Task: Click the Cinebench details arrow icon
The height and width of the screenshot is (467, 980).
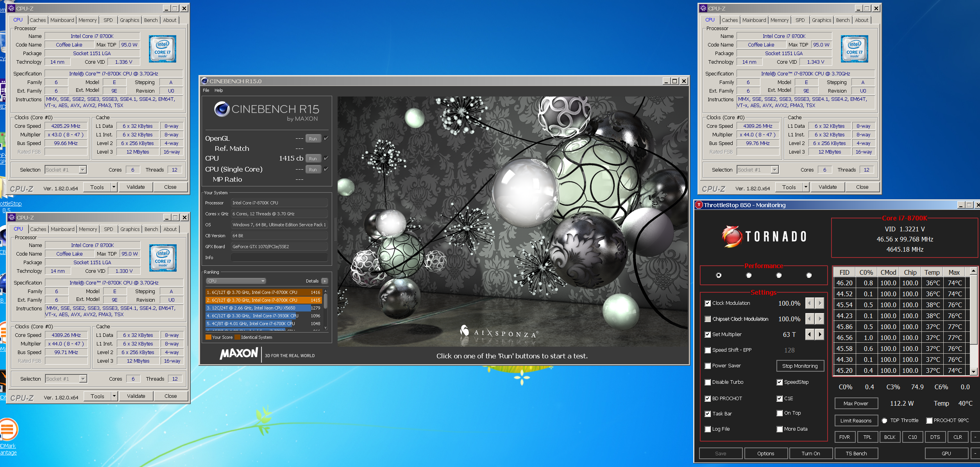Action: (324, 281)
